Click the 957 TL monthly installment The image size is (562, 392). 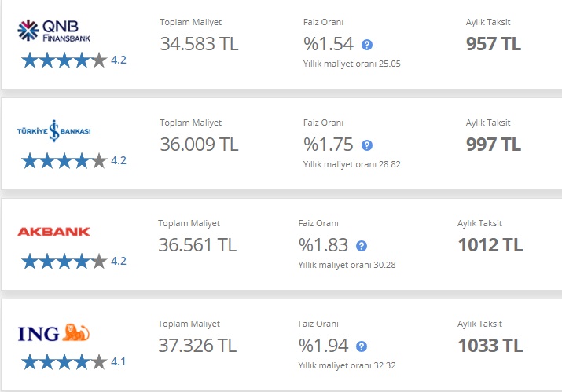[493, 44]
